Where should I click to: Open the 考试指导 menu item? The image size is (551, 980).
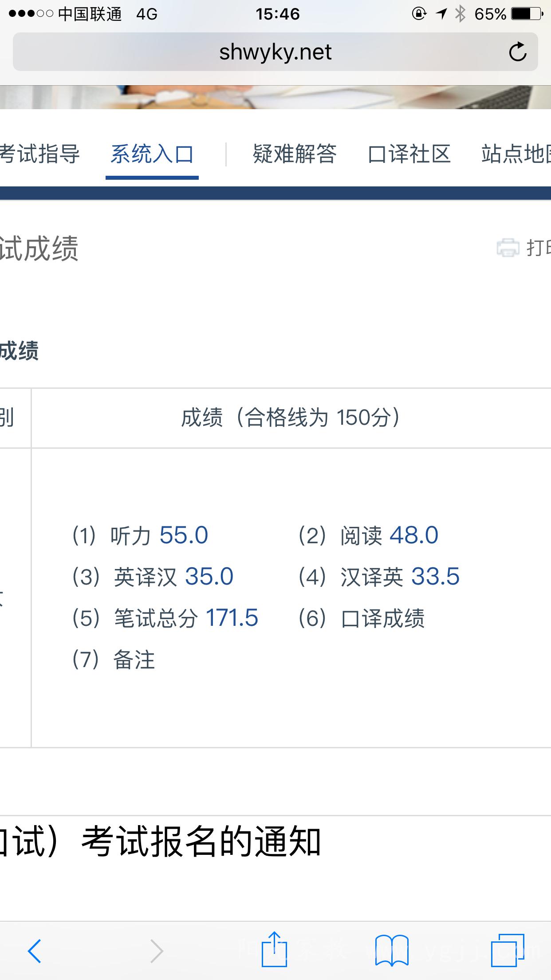[40, 154]
